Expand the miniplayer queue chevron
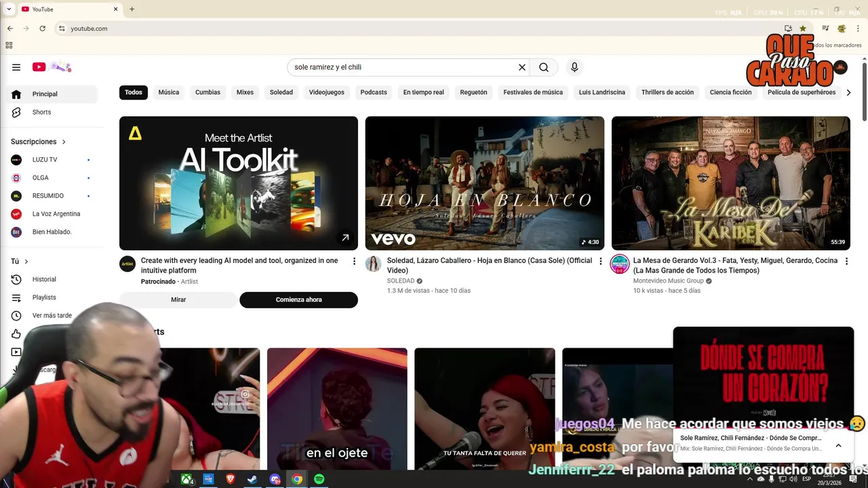Screen dimensions: 868x488 [x=838, y=445]
